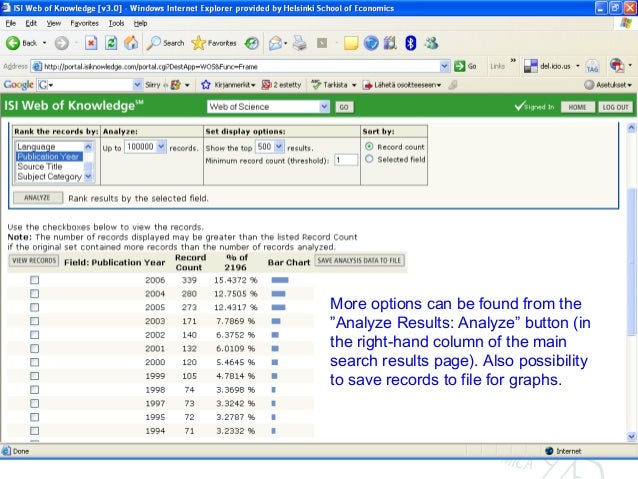Refresh the page with the green arrows icon
638x479 pixels.
111,43
